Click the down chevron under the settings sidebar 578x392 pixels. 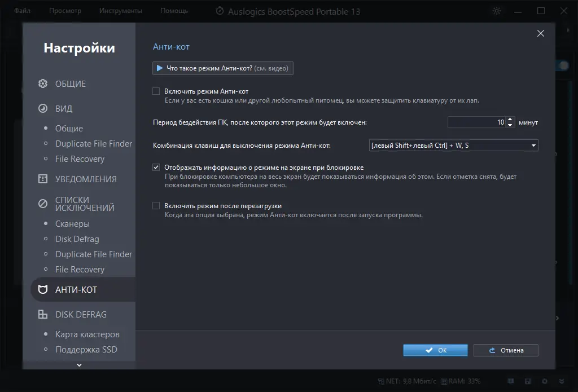(79, 365)
